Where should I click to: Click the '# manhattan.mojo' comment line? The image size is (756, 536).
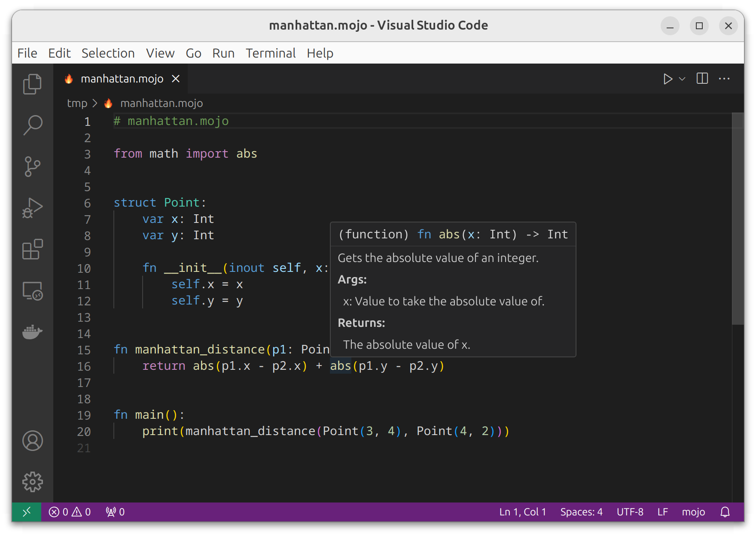[171, 121]
